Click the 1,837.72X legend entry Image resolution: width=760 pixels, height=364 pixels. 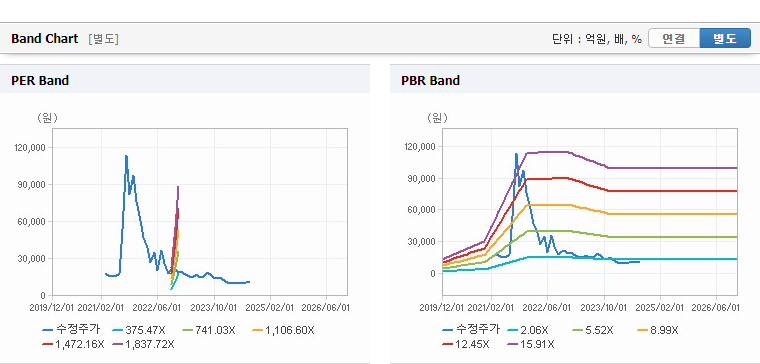(143, 345)
